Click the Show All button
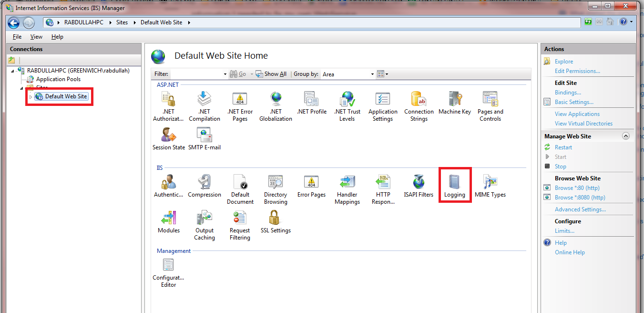Viewport: 644px width, 313px height. pos(271,74)
